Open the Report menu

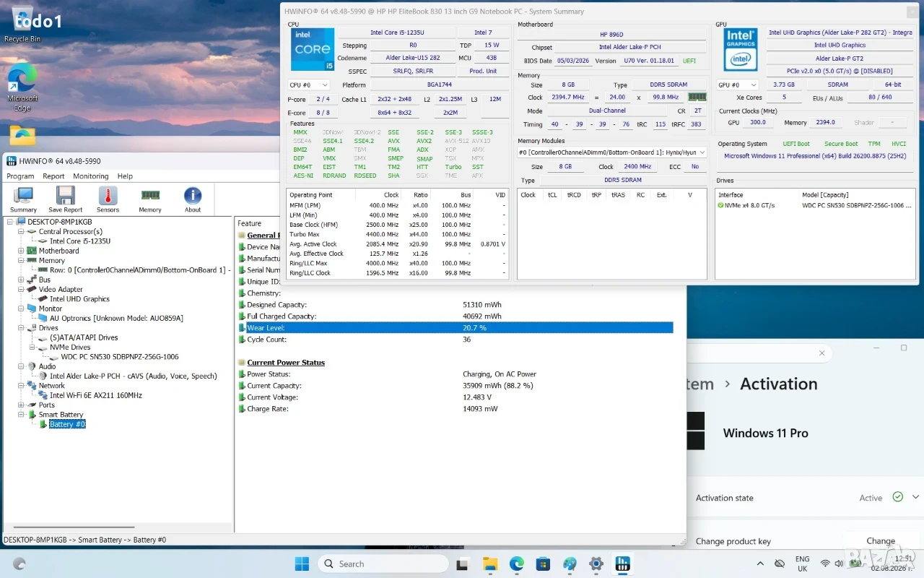tap(53, 176)
